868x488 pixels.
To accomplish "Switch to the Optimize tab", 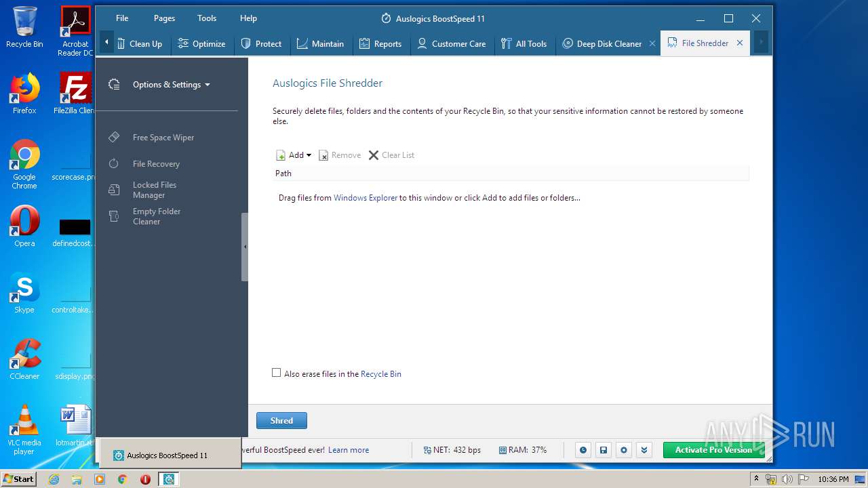I will (x=201, y=43).
